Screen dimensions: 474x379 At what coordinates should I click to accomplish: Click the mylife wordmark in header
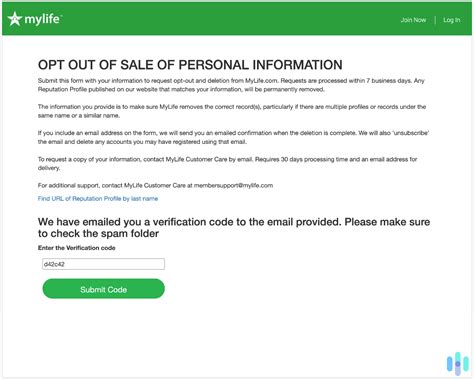pos(43,19)
